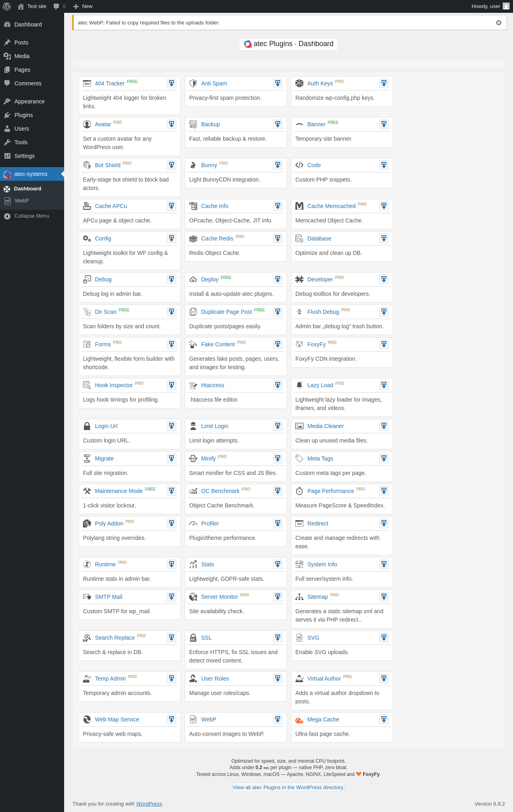This screenshot has height=812, width=513.
Task: Click the download icon on Bot Shield card
Action: pyautogui.click(x=172, y=165)
